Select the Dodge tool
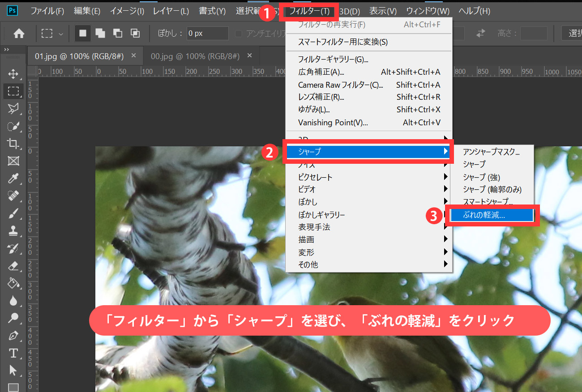Image resolution: width=582 pixels, height=392 pixels. (13, 318)
